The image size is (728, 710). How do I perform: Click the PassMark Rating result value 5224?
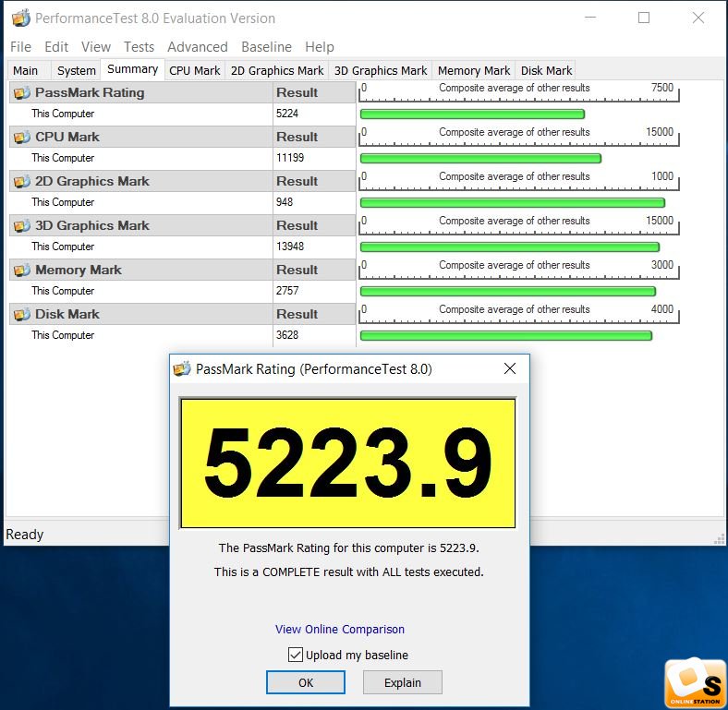pyautogui.click(x=287, y=114)
